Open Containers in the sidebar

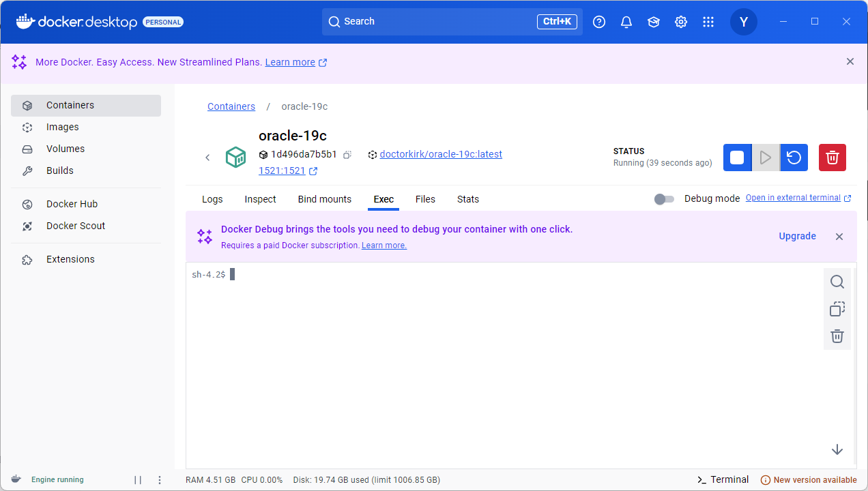(86, 106)
